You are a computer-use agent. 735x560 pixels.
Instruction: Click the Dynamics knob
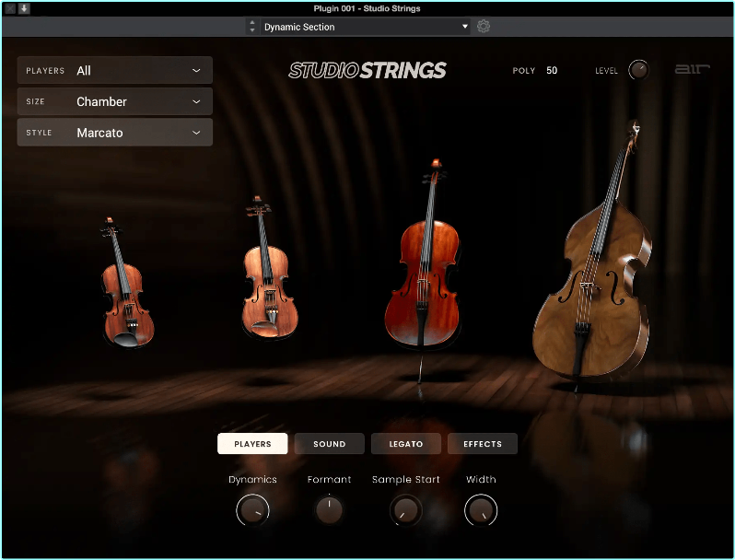click(x=252, y=510)
